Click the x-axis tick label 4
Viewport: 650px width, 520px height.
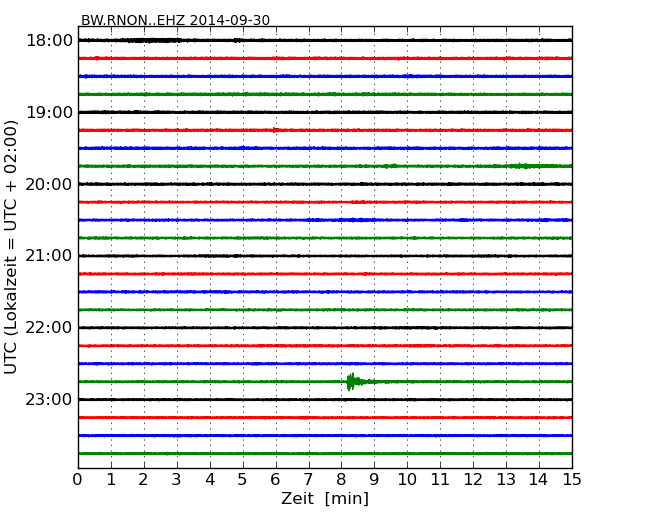210,480
